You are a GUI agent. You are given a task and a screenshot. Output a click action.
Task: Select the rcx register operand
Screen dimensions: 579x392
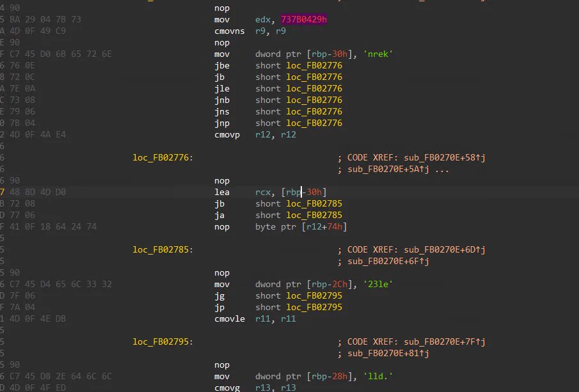pos(263,192)
